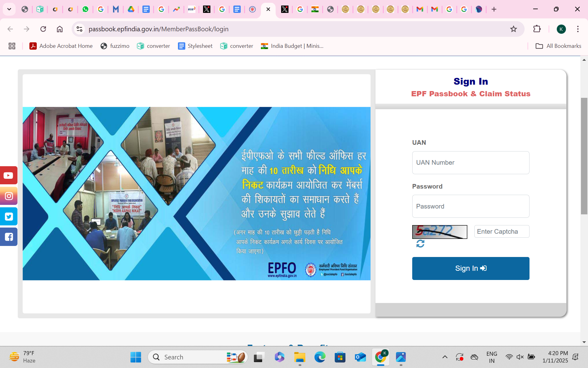Open the Instagram sidebar icon
This screenshot has width=588, height=368.
point(9,196)
